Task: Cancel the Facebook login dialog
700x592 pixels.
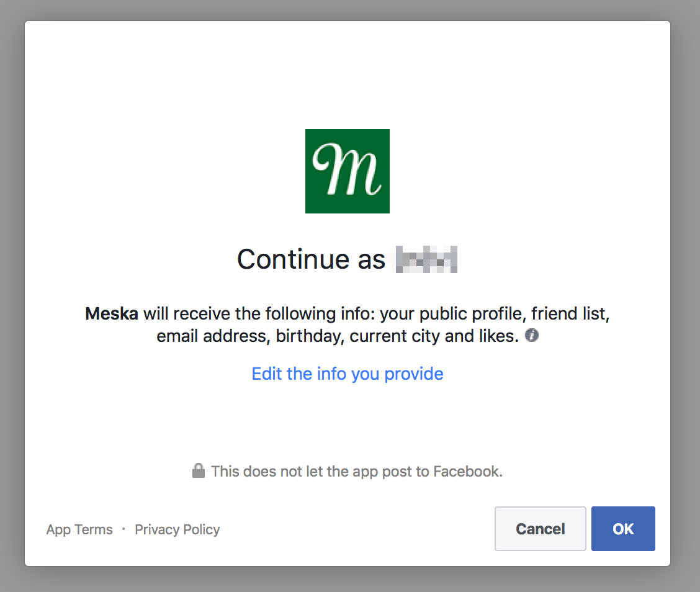Action: click(x=540, y=529)
